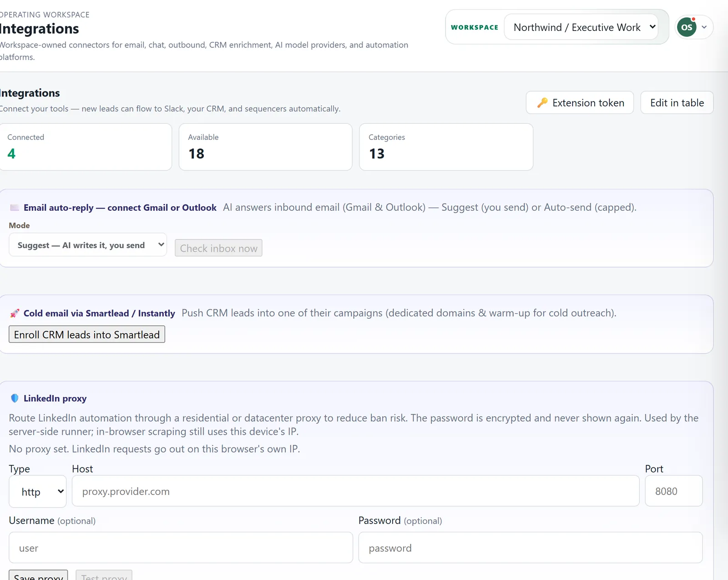Expand the account chevron beside the avatar
The image size is (728, 580).
(704, 27)
